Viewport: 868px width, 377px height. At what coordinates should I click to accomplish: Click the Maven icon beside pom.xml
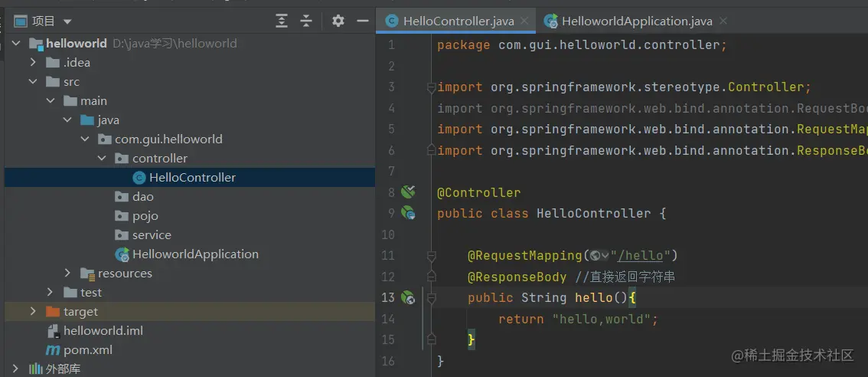(x=53, y=350)
